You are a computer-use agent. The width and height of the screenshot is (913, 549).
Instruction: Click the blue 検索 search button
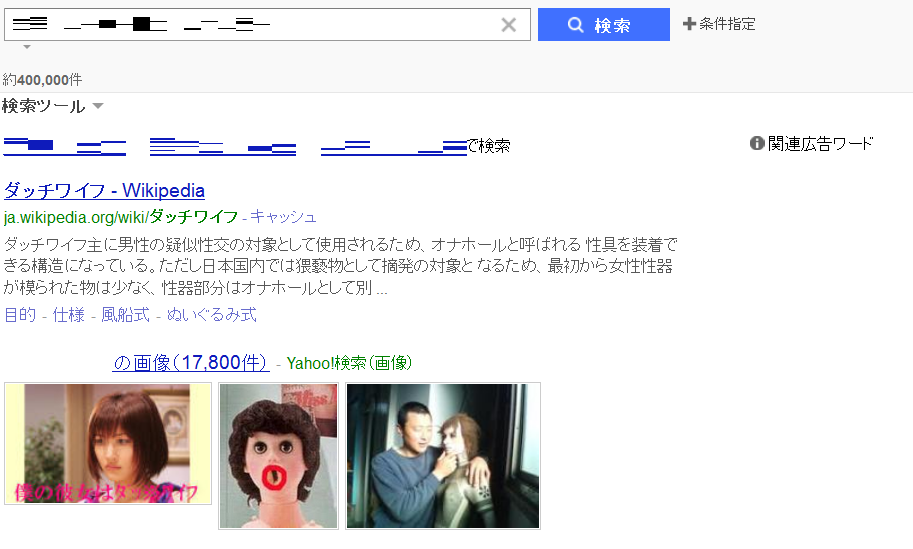coord(603,25)
